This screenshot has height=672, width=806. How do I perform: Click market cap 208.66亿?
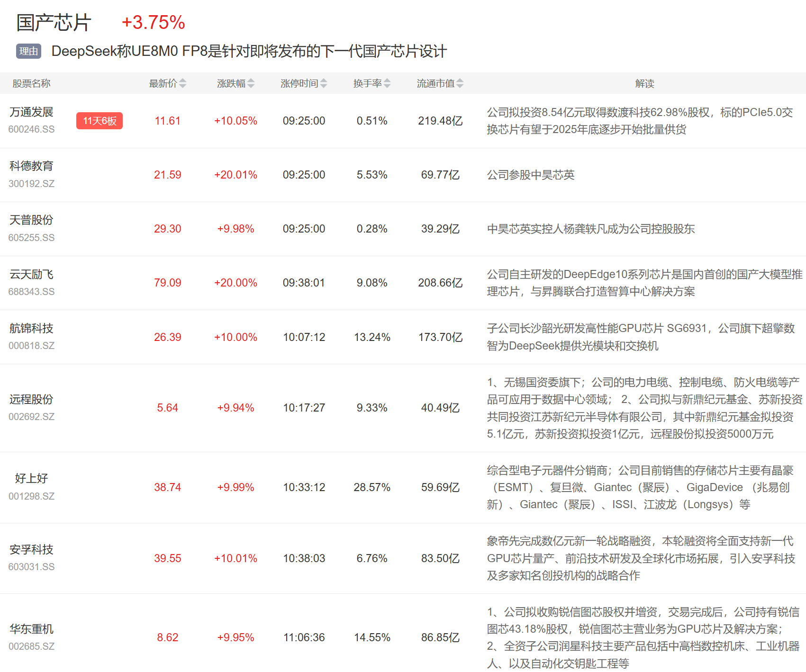[440, 283]
